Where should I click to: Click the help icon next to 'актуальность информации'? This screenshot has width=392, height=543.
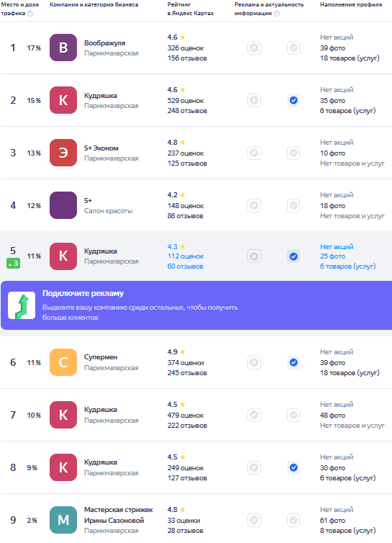[277, 14]
